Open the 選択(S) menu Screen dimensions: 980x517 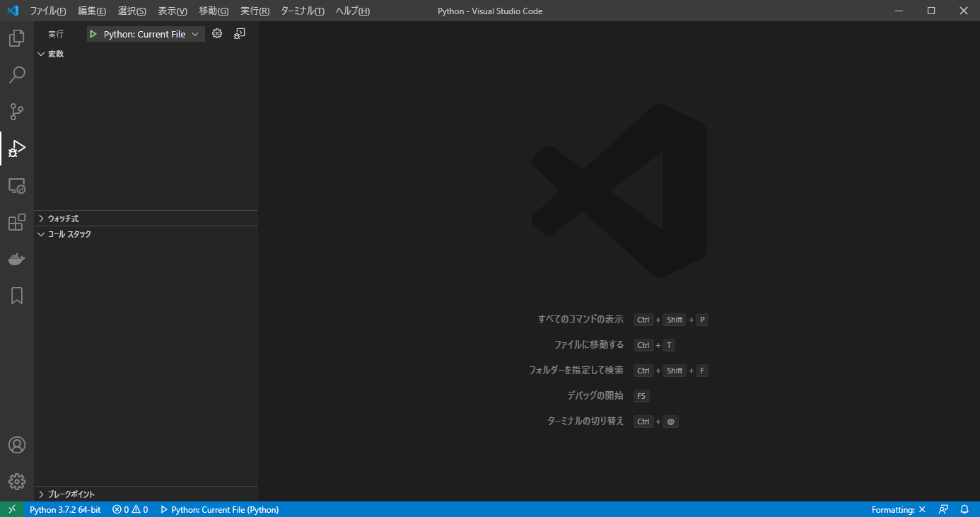pyautogui.click(x=132, y=11)
